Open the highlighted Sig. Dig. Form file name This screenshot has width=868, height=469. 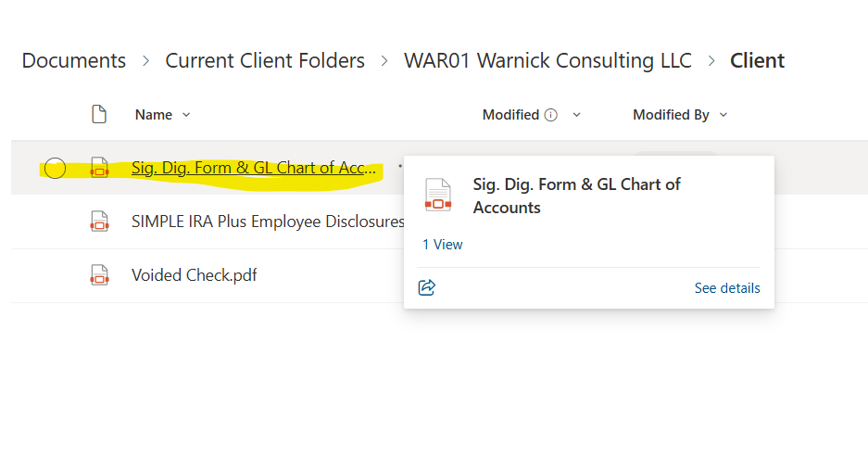click(x=254, y=169)
